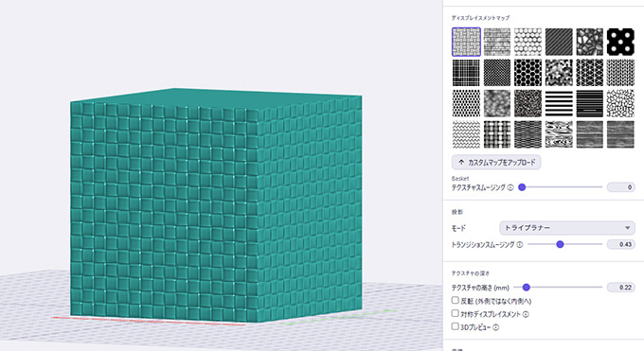Screen dimensions: 644x351
Task: Select the horizontal black-and-white stripes map
Action: click(559, 103)
